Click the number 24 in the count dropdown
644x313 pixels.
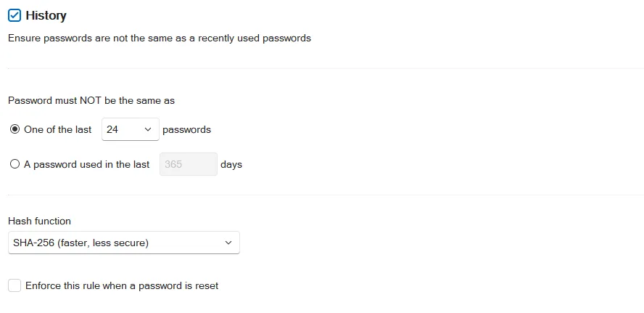pos(112,129)
